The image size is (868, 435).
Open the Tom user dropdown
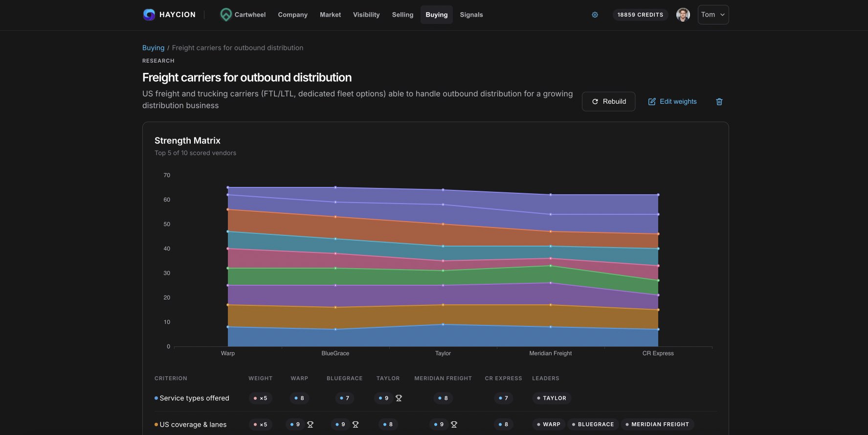(713, 15)
